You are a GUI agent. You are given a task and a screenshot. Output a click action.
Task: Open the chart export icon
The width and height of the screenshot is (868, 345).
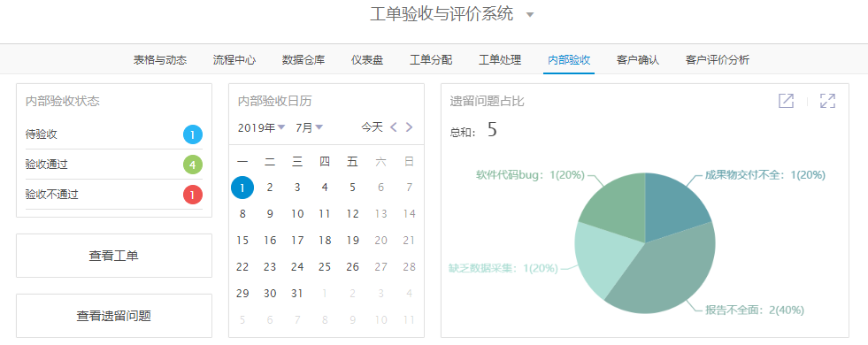point(786,101)
